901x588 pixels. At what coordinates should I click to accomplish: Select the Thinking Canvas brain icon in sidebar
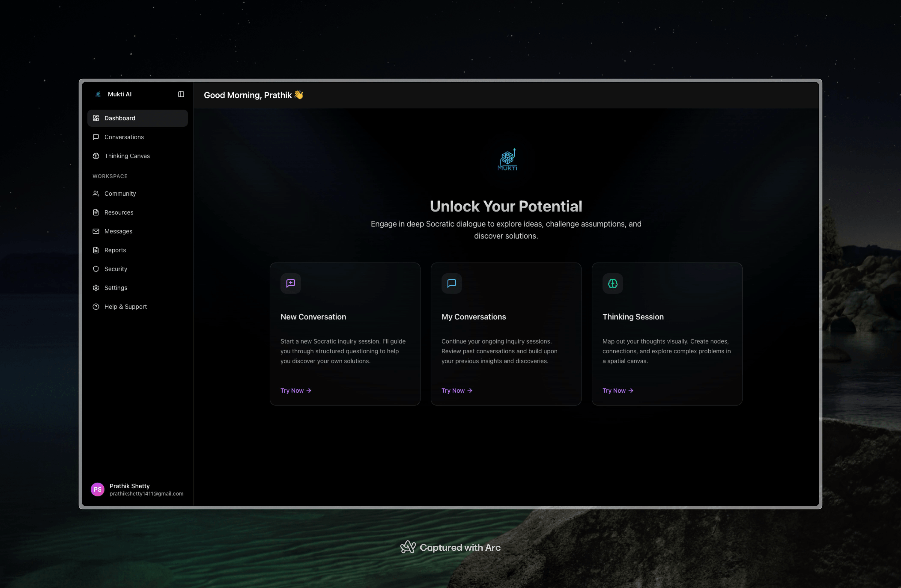click(x=96, y=156)
